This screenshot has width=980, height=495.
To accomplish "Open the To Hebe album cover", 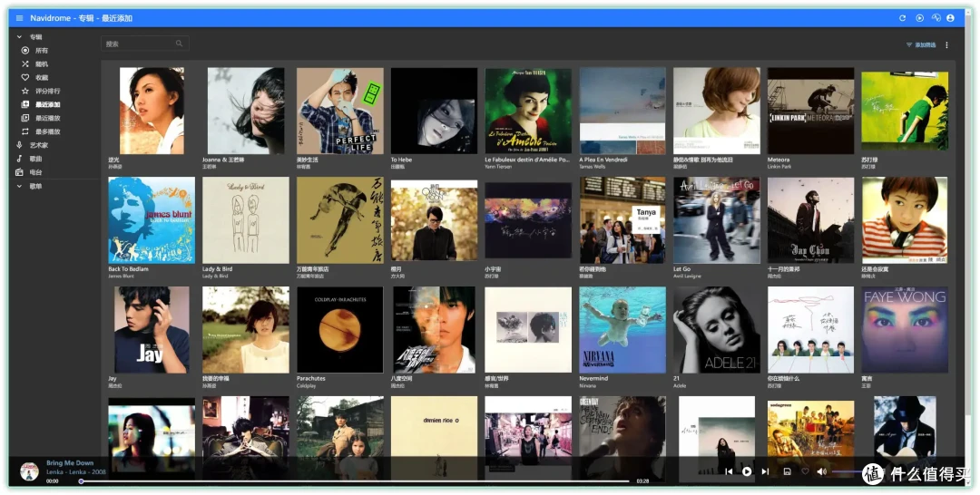I will 435,111.
